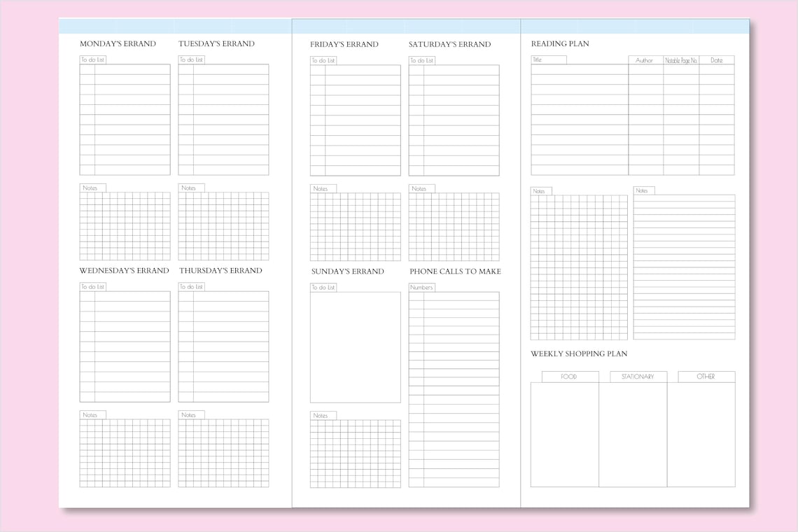This screenshot has width=798, height=532.
Task: Select the READING PLAN heading
Action: 560,43
